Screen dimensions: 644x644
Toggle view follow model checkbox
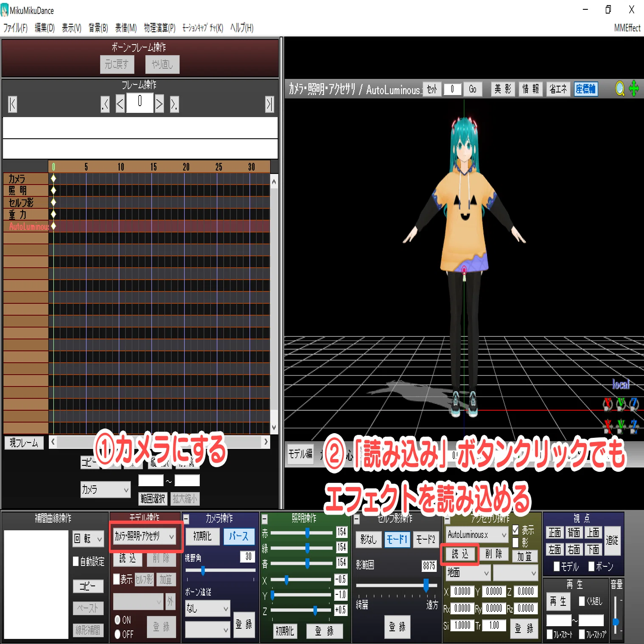pyautogui.click(x=557, y=567)
